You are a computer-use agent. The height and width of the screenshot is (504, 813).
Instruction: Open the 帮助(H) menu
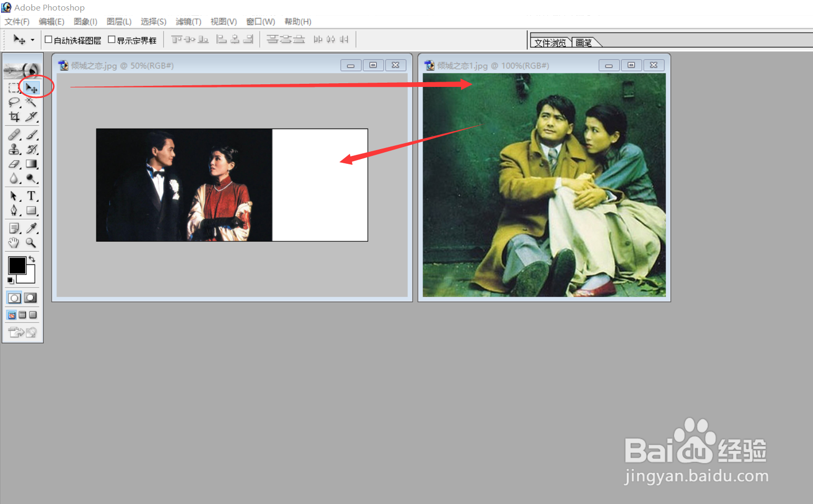coord(298,22)
